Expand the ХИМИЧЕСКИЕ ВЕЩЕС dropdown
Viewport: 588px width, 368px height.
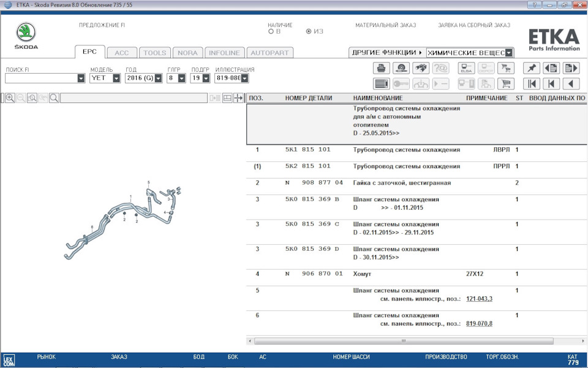coord(508,53)
